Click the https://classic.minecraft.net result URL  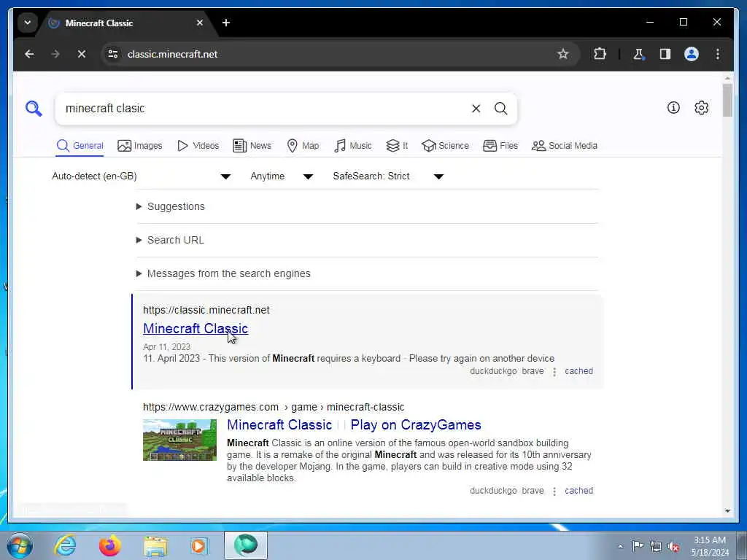(x=206, y=310)
